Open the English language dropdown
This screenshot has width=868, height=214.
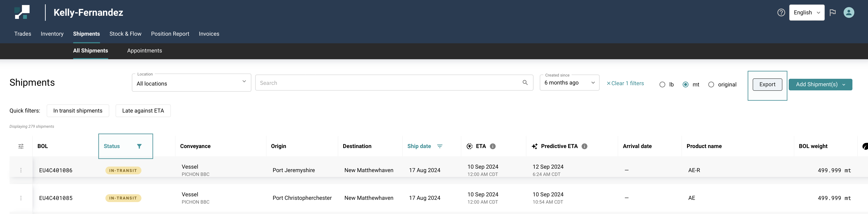807,12
